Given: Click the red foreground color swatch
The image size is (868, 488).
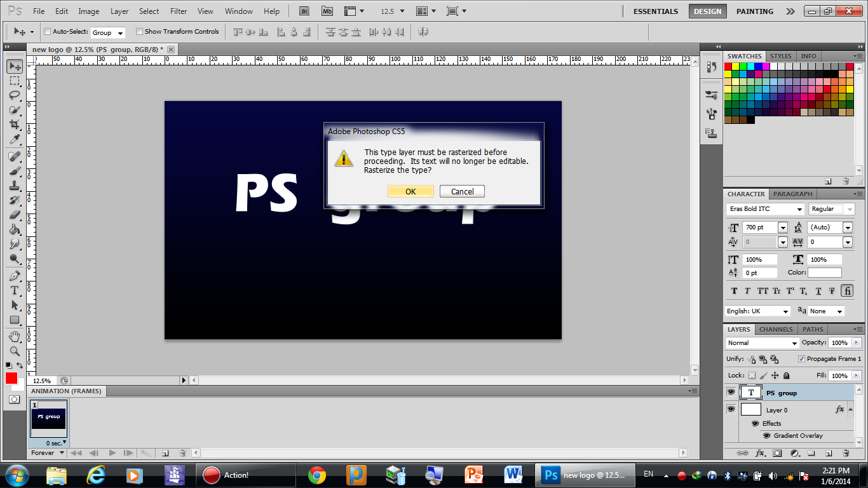Looking at the screenshot, I should coord(11,378).
